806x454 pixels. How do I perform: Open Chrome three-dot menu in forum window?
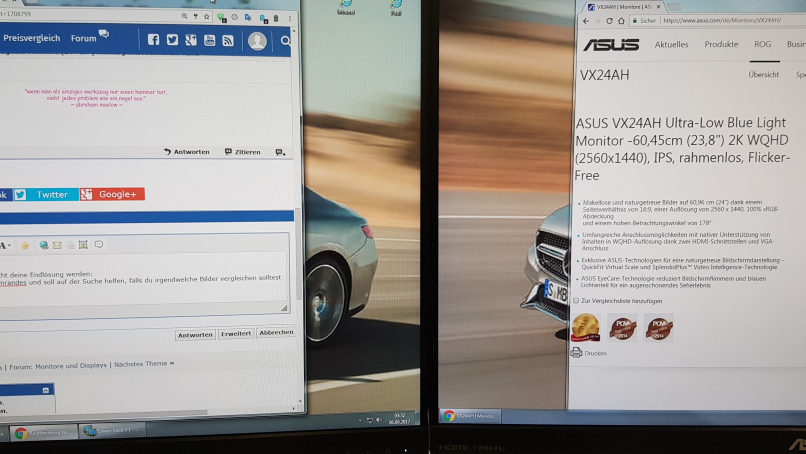pos(290,18)
